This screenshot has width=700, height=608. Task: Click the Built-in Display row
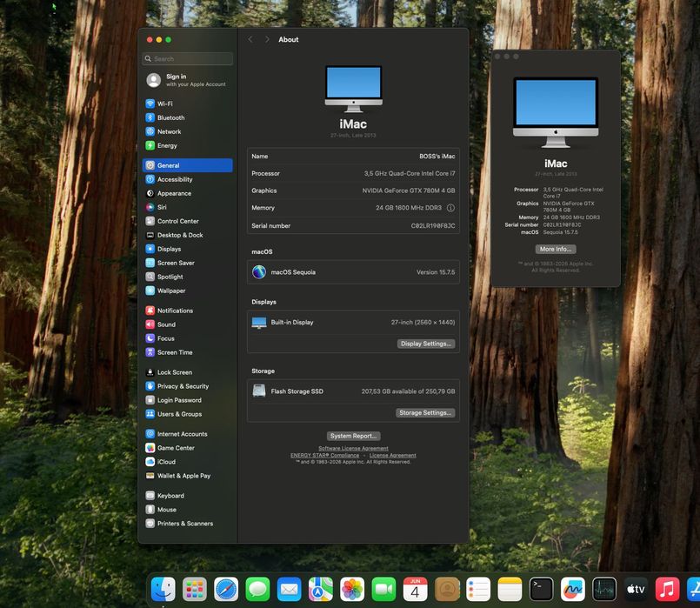(x=353, y=323)
